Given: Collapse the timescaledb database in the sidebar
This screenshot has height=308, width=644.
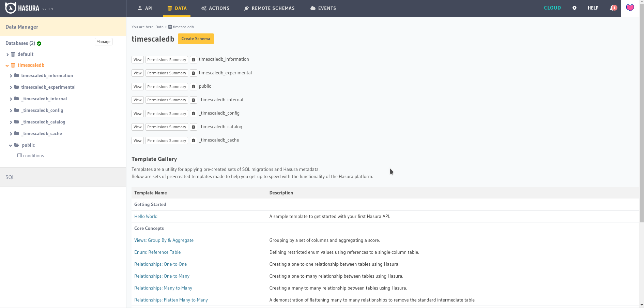Looking at the screenshot, I should [x=7, y=65].
